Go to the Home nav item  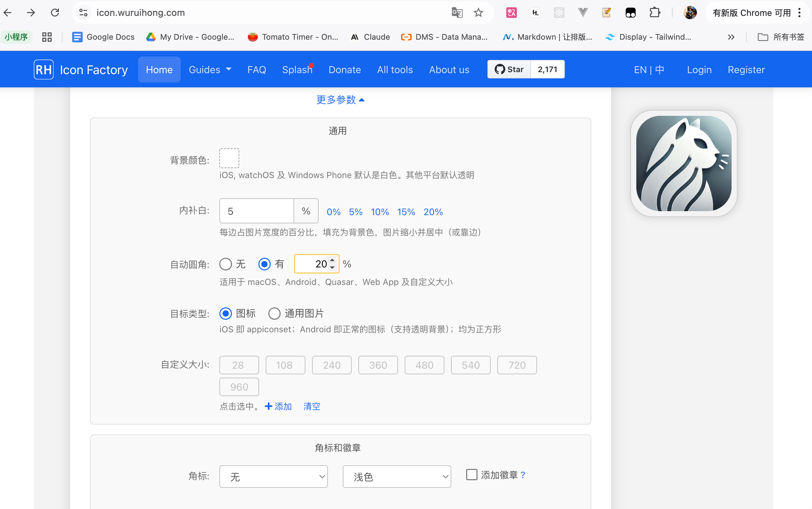(x=159, y=70)
